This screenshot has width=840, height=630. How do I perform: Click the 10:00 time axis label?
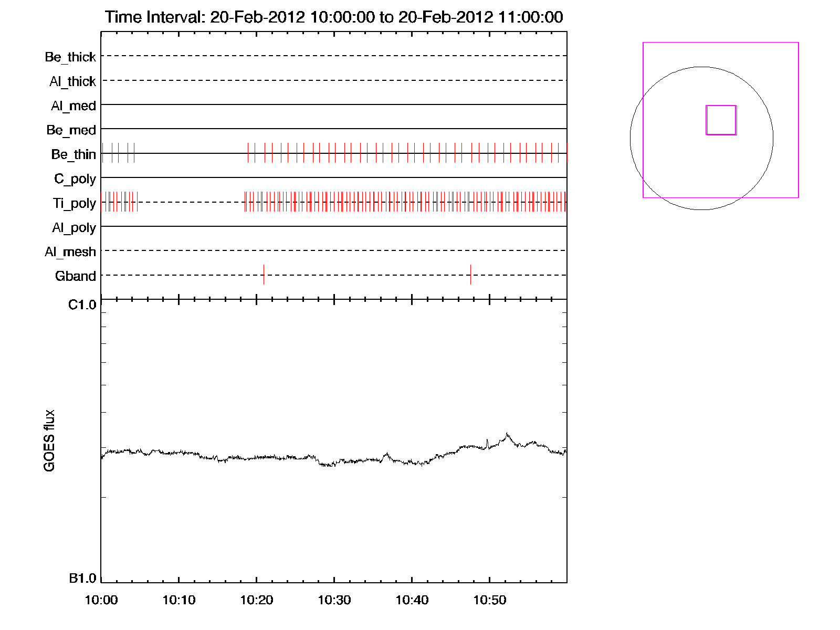point(101,600)
